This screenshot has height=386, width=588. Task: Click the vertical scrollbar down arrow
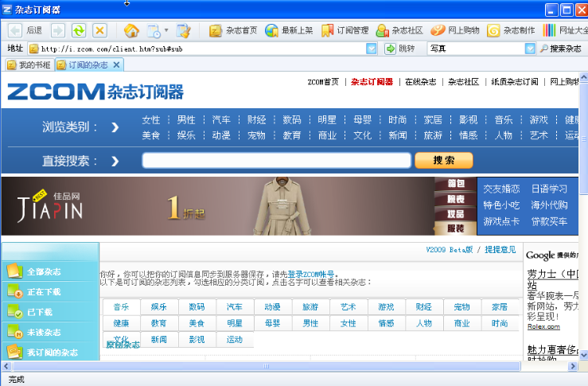tap(583, 354)
